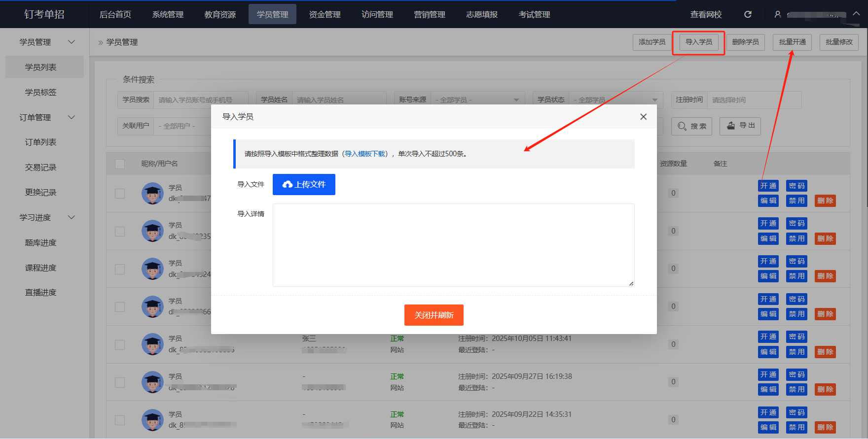Select 学员标签 in the sidebar
Screen dimensions: 868x439
tap(41, 92)
